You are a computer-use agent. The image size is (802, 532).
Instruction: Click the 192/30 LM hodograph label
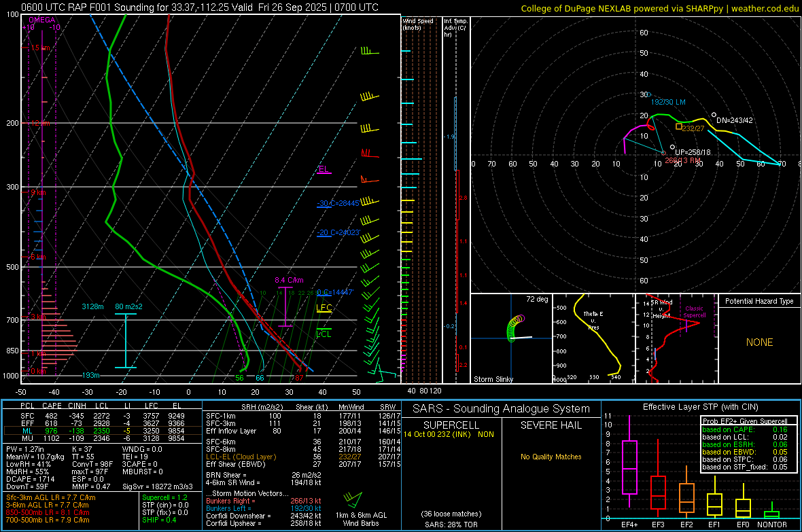coord(668,103)
